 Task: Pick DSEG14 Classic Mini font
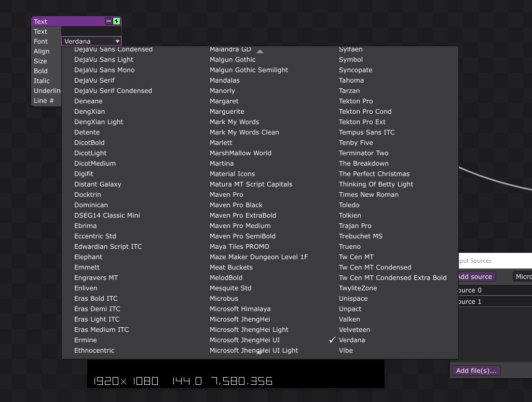coord(107,215)
